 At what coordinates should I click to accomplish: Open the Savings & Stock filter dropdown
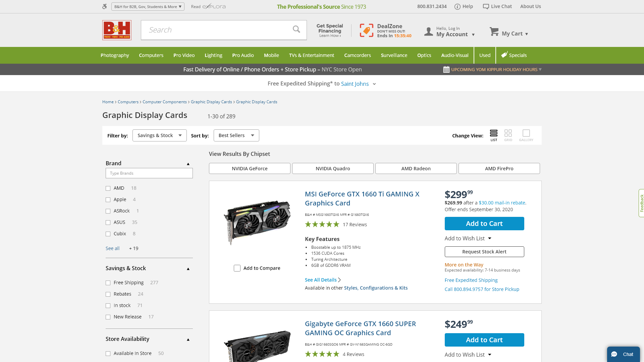tap(159, 135)
